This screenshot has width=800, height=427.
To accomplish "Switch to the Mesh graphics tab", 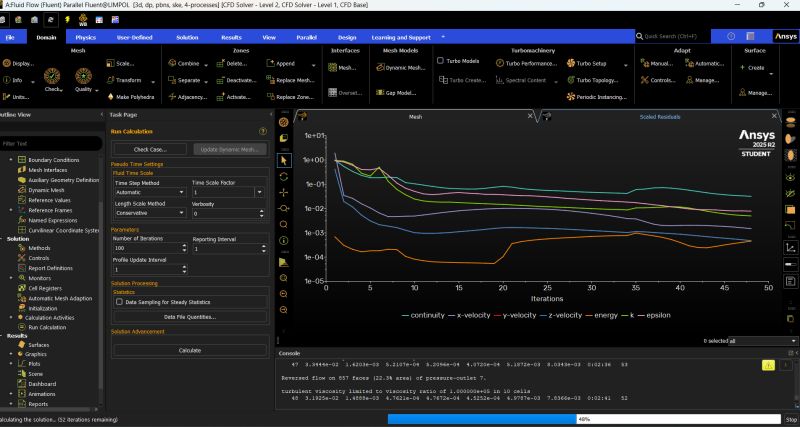I will click(416, 117).
